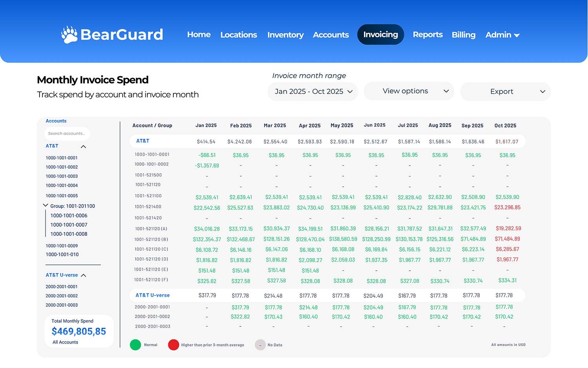
Task: Click the table row label 1001-521100
Action: pyautogui.click(x=148, y=196)
